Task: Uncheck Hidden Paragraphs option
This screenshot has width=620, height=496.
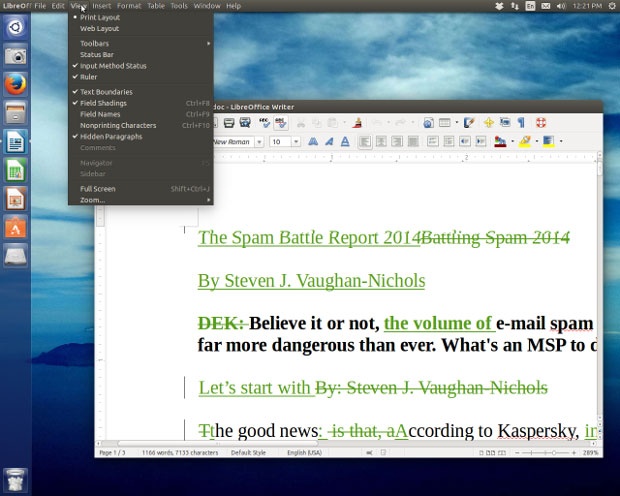Action: [141, 136]
